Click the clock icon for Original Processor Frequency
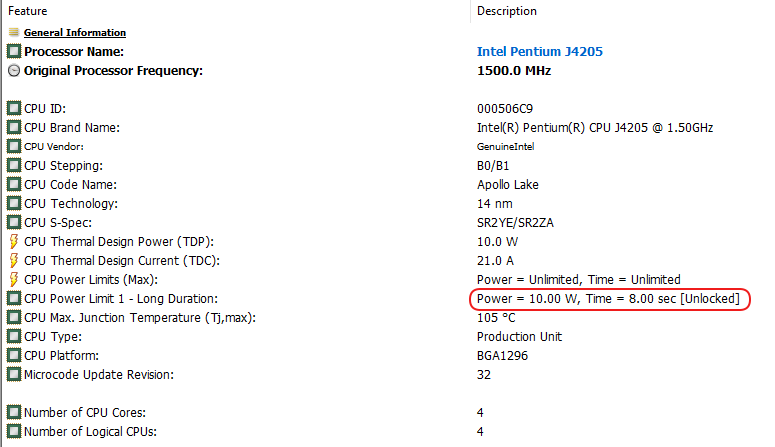The width and height of the screenshot is (775, 447). (x=14, y=71)
